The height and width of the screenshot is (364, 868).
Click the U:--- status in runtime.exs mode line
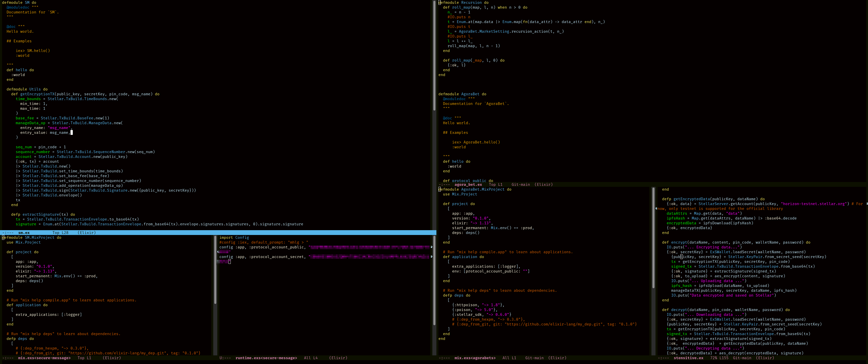point(225,358)
